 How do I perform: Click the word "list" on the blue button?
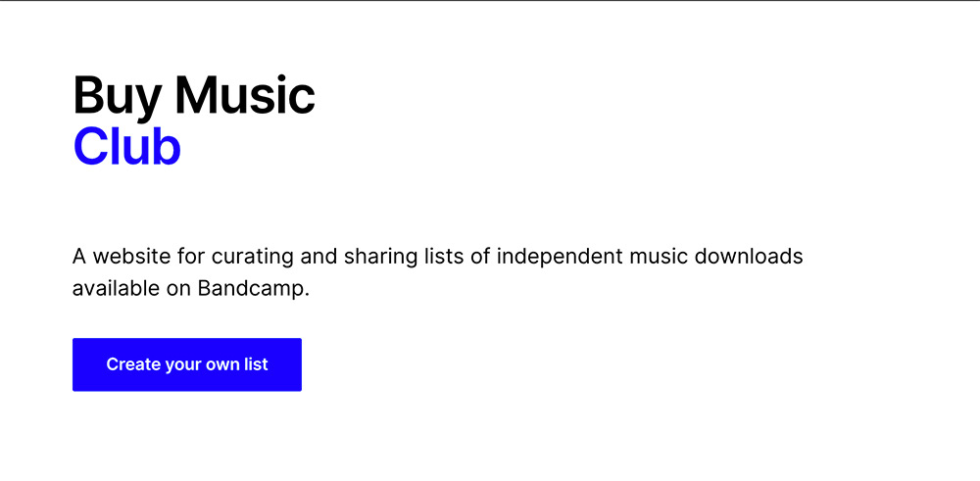click(x=257, y=364)
